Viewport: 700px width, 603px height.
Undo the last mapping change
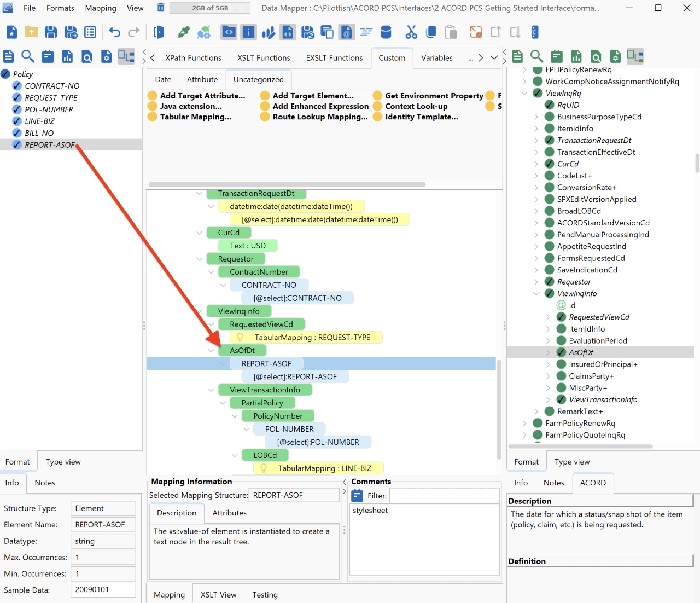click(x=114, y=32)
